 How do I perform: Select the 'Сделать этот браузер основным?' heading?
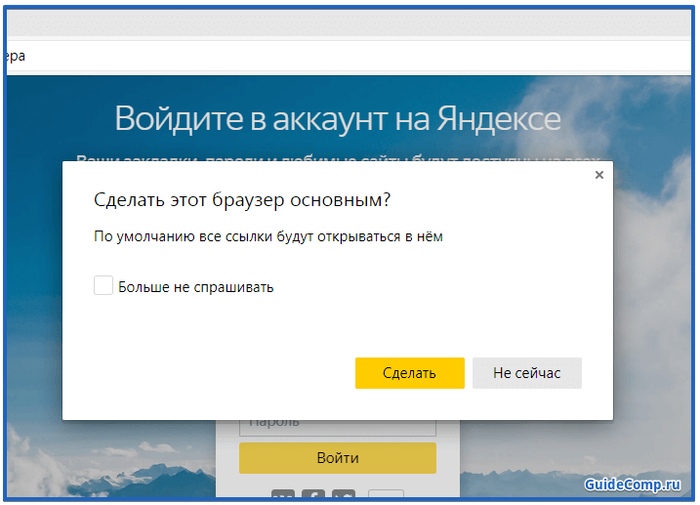[242, 200]
